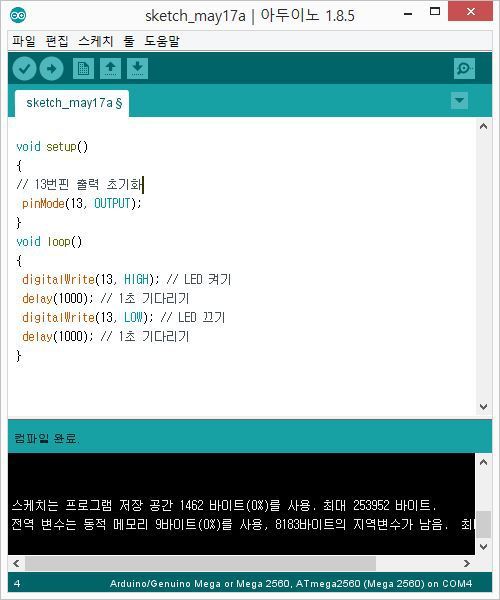
Task: Save the sketch with the Save icon
Action: (138, 68)
